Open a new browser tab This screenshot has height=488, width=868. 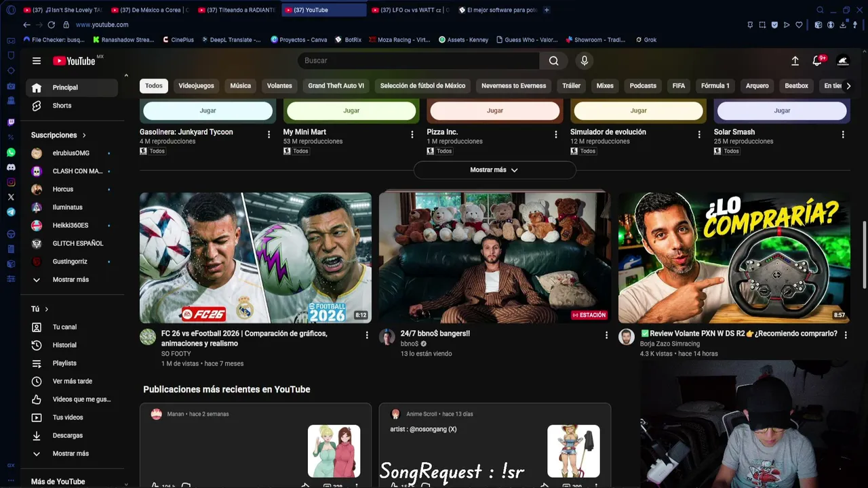[547, 10]
